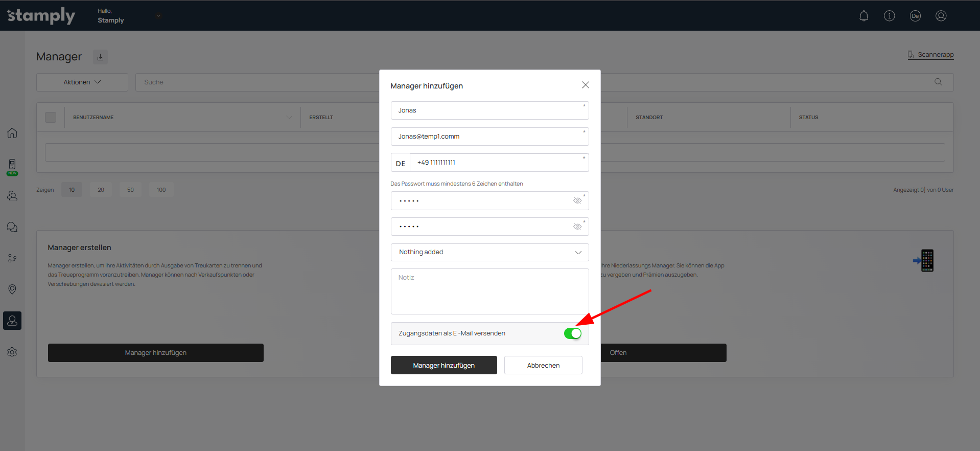Disable the Zugangsdaten als E-Mail versenden toggle
The image size is (980, 451).
tap(572, 333)
